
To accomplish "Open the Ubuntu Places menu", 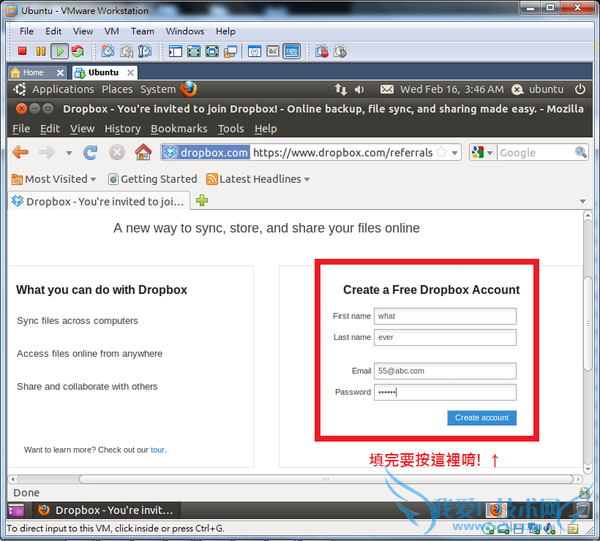I will tap(117, 89).
